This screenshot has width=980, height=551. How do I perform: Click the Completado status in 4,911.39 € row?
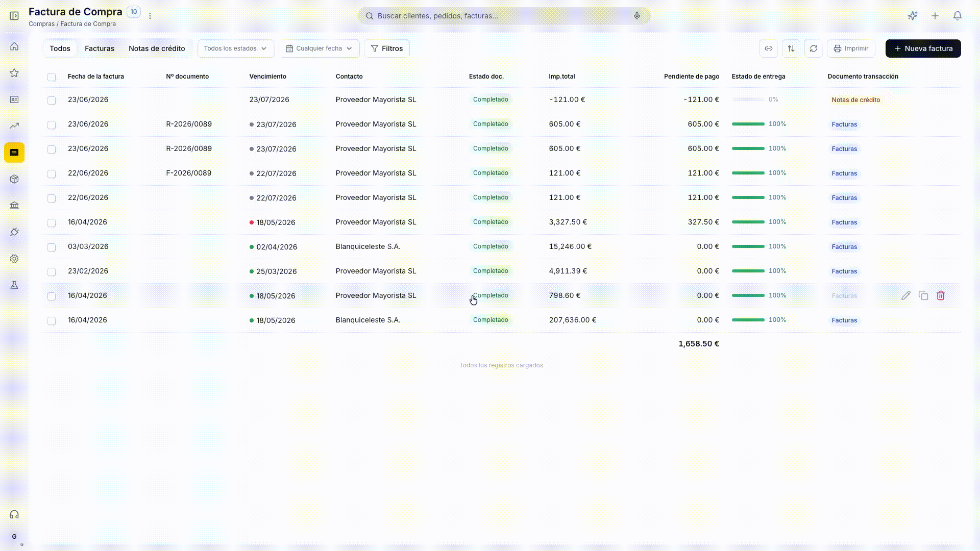[x=491, y=271]
